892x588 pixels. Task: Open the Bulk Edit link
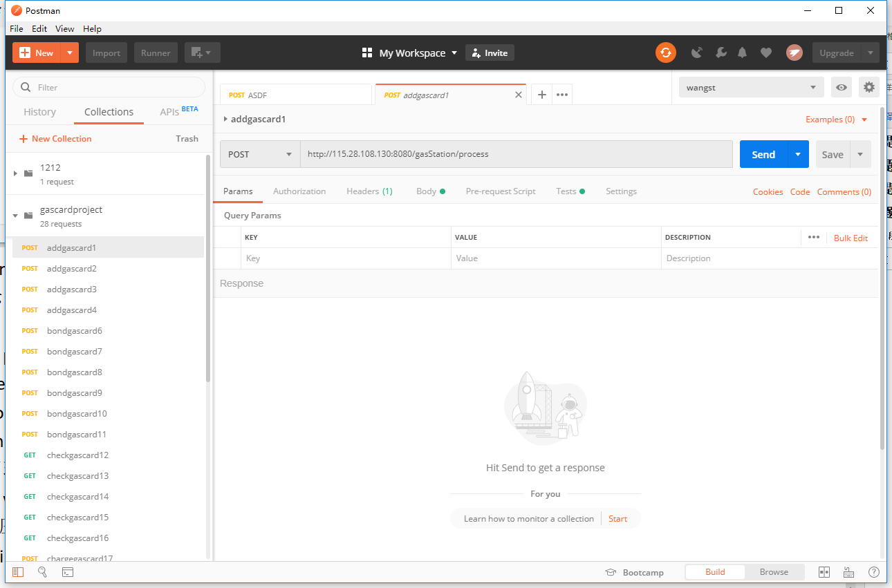(851, 238)
